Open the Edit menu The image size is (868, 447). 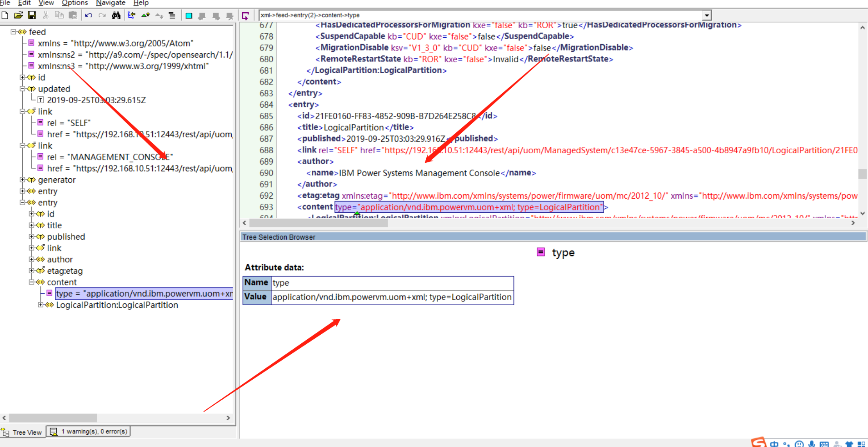24,3
